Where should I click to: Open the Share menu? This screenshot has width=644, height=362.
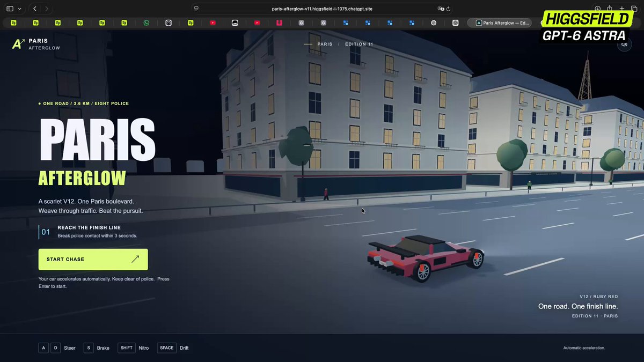pos(610,9)
